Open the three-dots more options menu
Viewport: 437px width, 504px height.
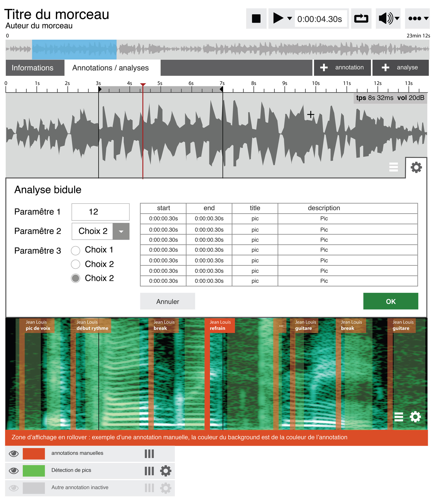(x=418, y=19)
